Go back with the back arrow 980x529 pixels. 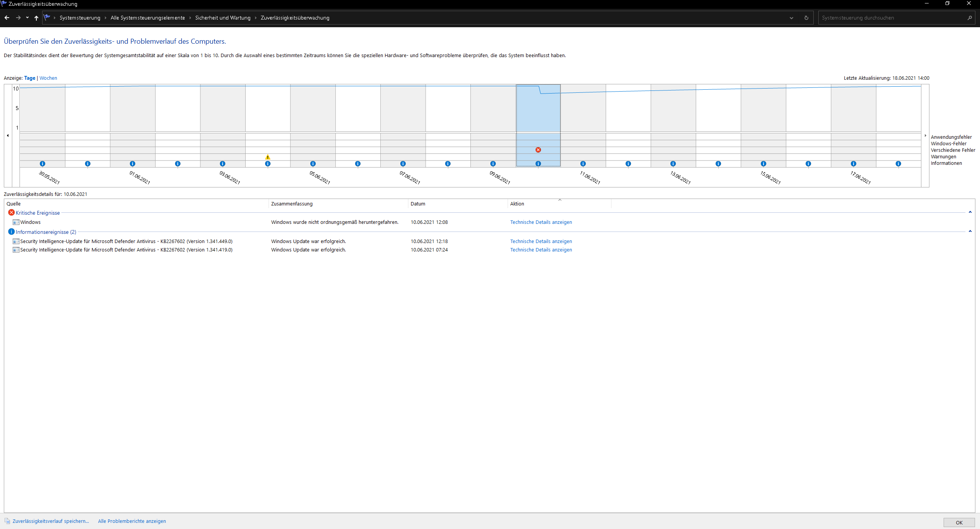tap(7, 18)
